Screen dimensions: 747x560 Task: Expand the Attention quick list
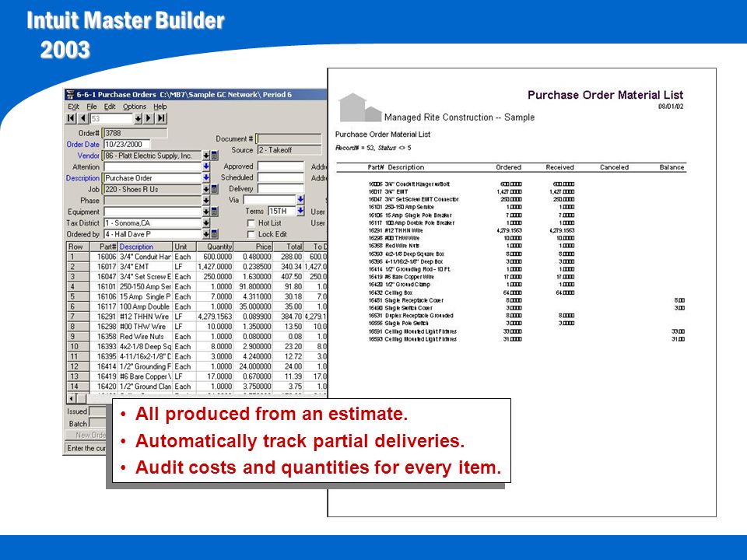[x=205, y=166]
